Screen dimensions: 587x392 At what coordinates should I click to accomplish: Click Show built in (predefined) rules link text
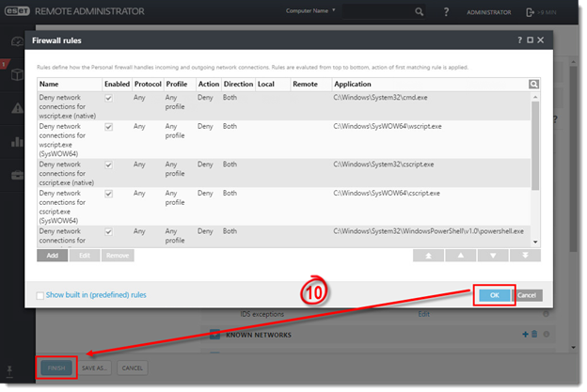[x=96, y=295]
